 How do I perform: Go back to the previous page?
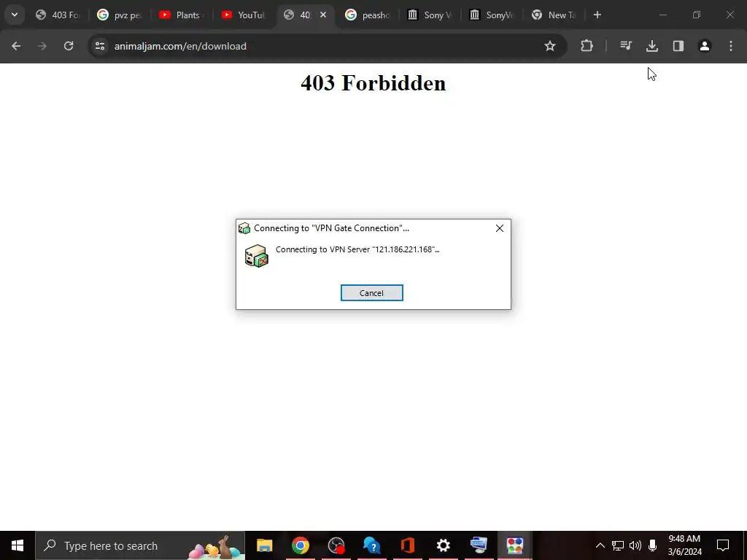[16, 46]
